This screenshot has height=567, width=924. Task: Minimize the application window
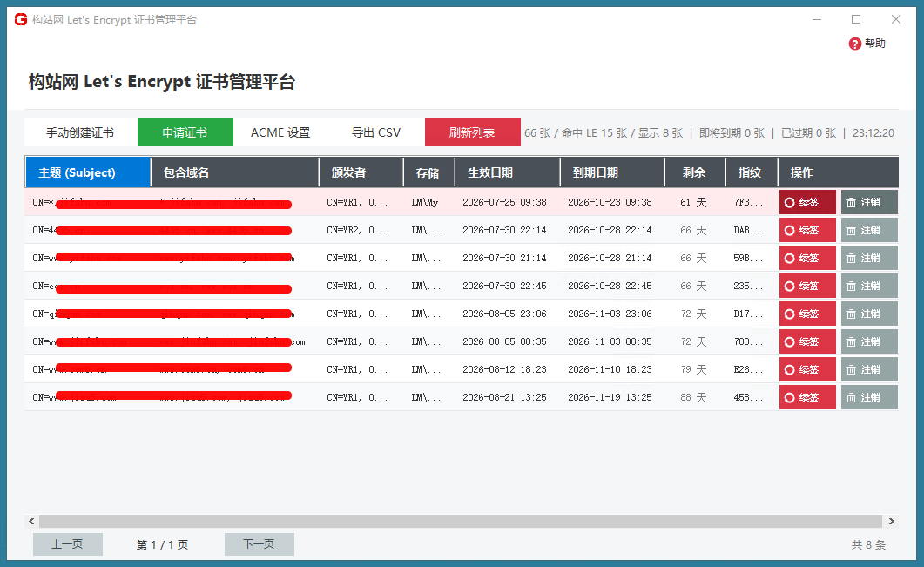click(817, 19)
